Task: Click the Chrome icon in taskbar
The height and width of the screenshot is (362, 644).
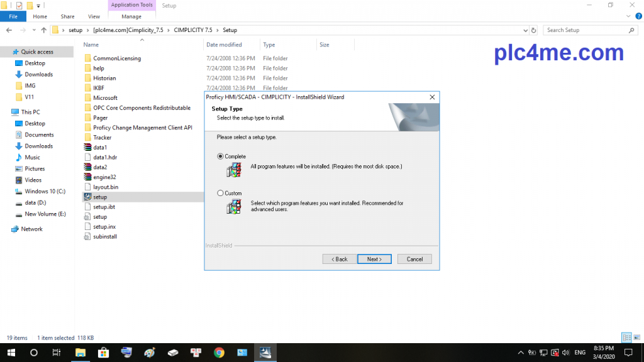Action: [219, 353]
